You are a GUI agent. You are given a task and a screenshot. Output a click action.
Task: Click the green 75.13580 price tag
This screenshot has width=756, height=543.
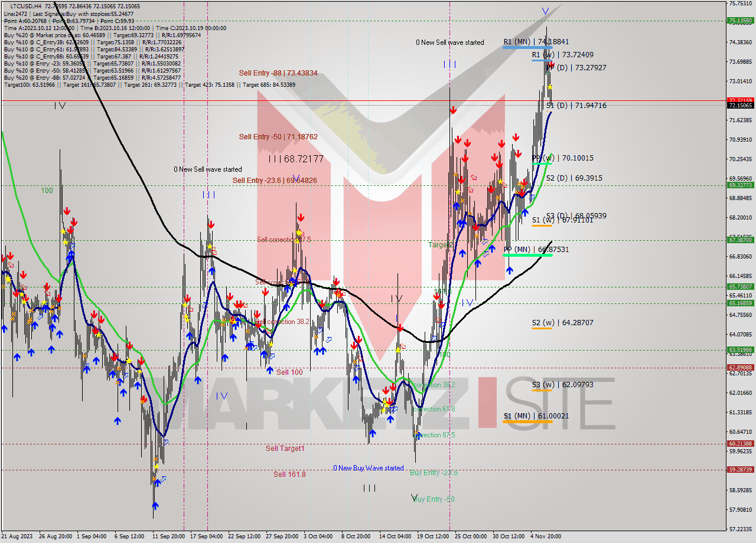(740, 20)
